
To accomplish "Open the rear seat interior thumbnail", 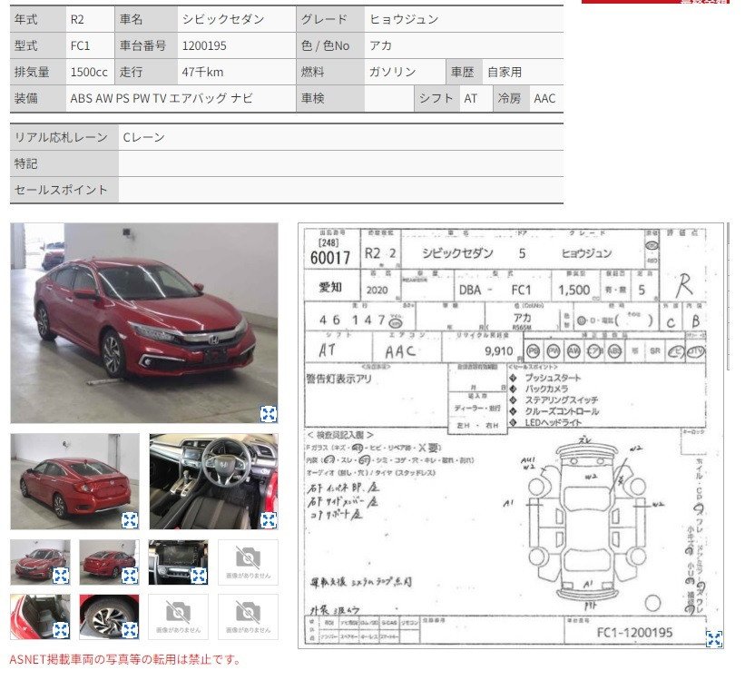I will [x=41, y=616].
